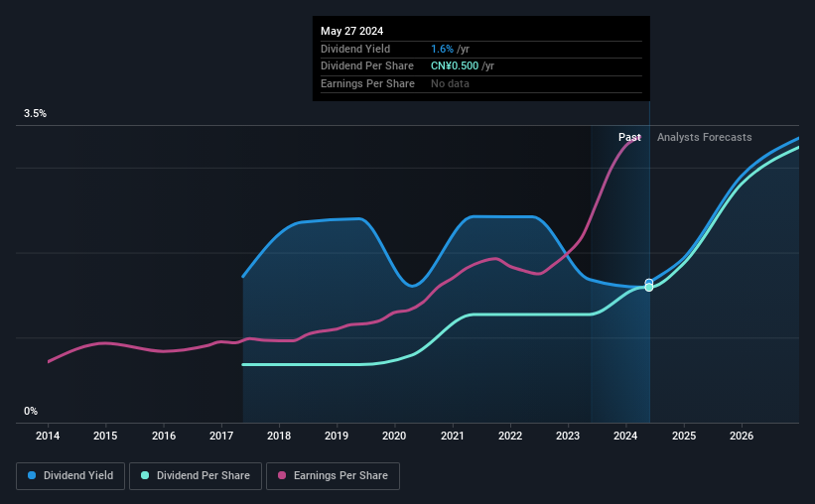Click the pink Earnings Per Share legend dot
The image size is (815, 504).
click(282, 475)
